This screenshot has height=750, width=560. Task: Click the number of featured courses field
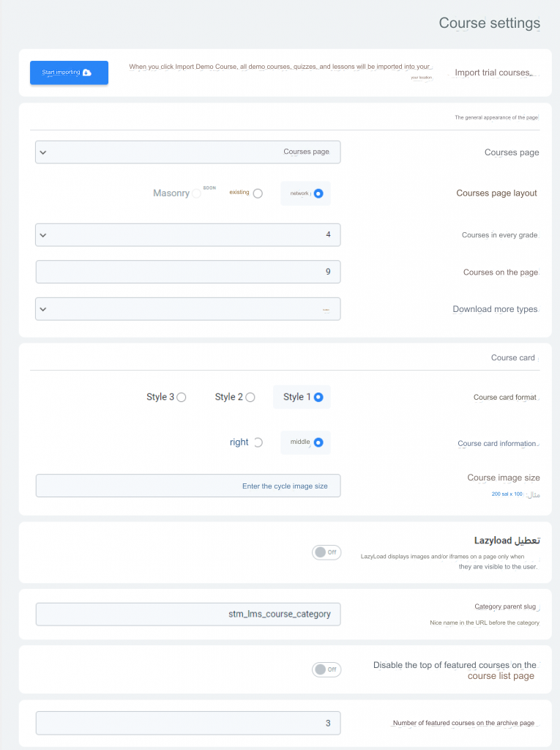[188, 723]
